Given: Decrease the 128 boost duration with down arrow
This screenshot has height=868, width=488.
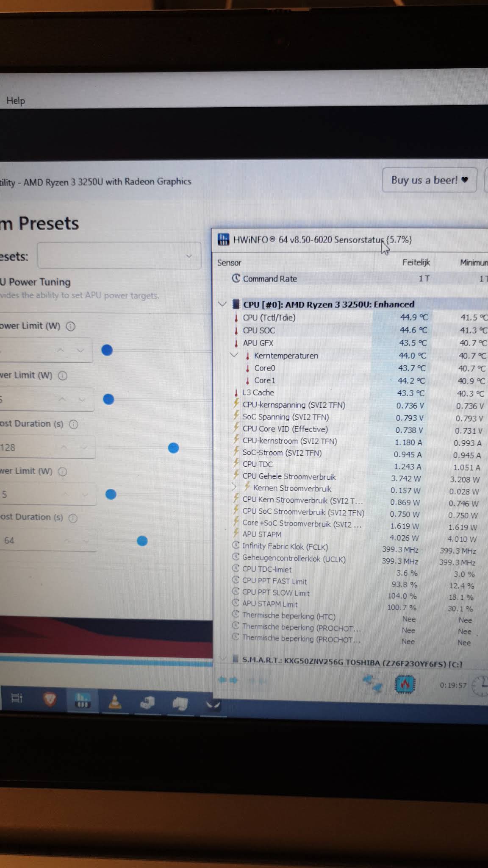Looking at the screenshot, I should click(x=83, y=448).
